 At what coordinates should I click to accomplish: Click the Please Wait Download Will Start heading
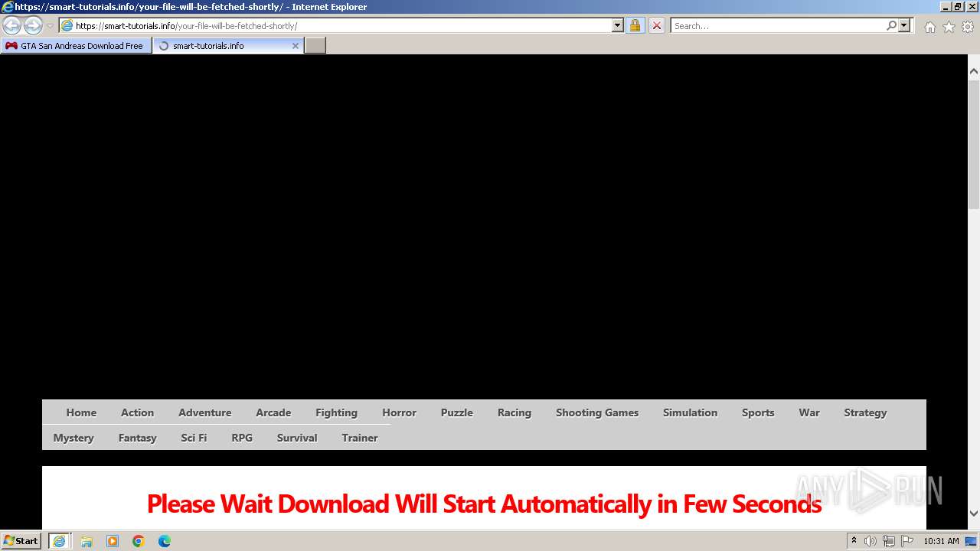click(484, 504)
